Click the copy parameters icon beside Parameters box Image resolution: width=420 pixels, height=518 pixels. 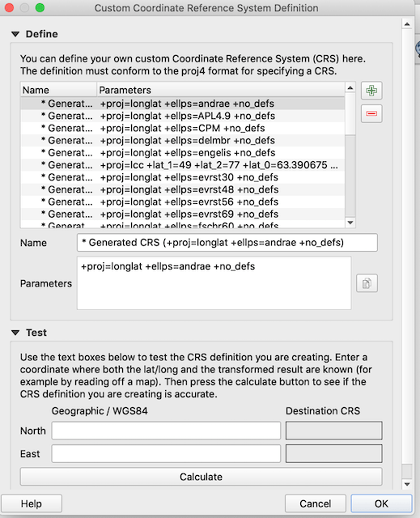click(x=367, y=283)
